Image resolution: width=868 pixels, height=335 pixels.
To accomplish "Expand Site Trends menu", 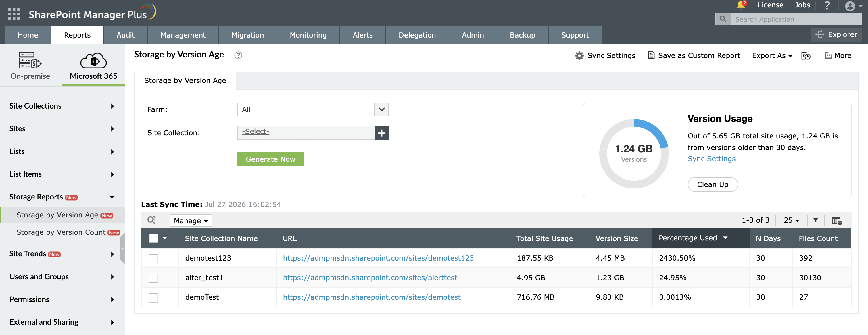I will click(62, 254).
